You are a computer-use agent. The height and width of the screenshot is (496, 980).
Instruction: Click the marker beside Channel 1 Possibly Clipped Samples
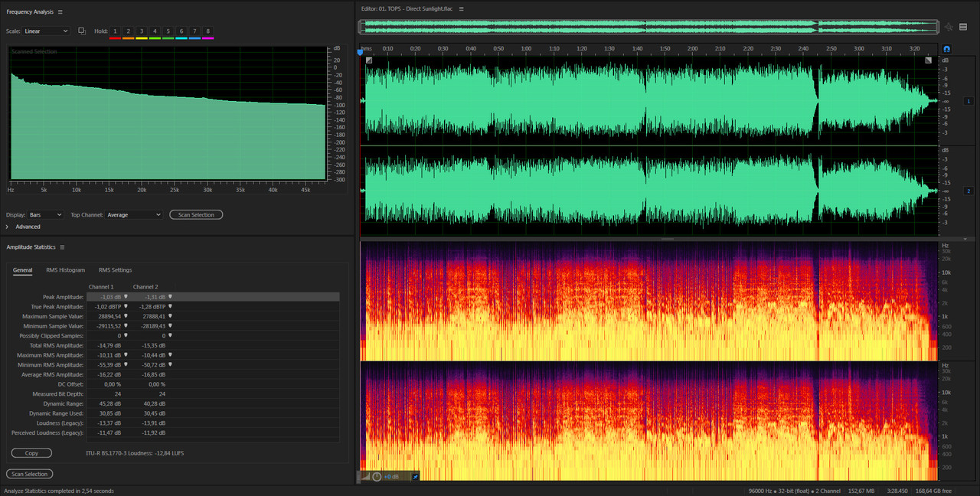[126, 335]
